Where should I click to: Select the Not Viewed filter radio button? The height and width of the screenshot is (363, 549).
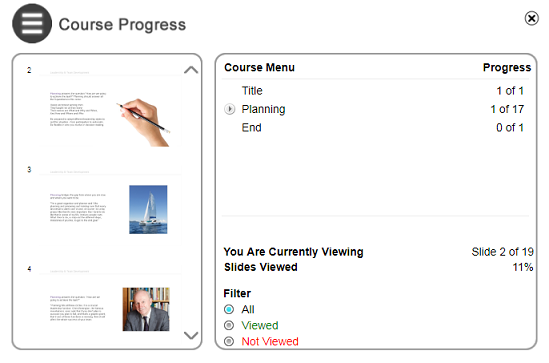tap(229, 341)
